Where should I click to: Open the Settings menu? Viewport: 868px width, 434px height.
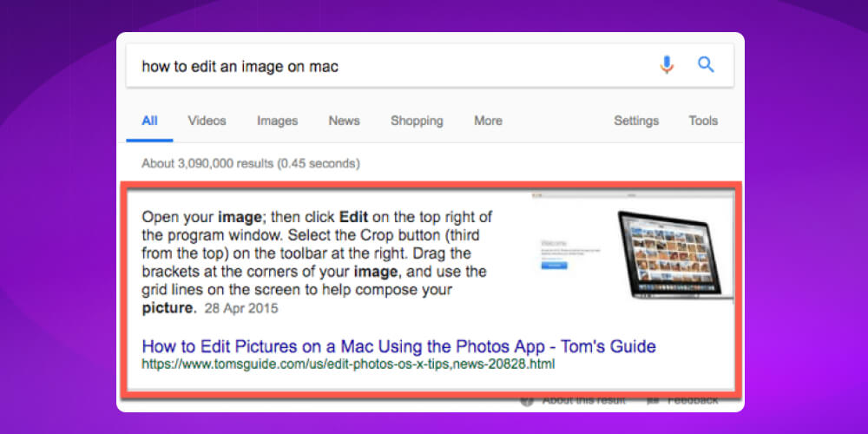tap(636, 121)
